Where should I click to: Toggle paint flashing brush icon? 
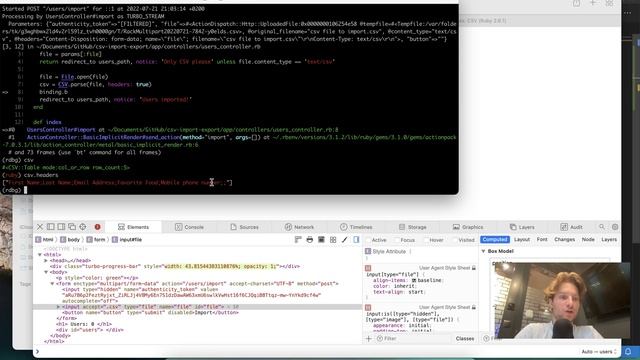[x=345, y=240]
